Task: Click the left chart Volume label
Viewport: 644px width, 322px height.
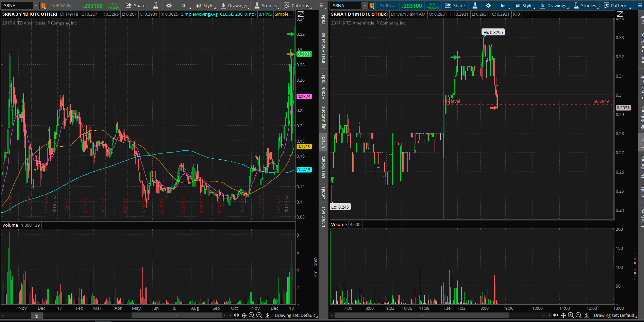Action: tap(10, 225)
